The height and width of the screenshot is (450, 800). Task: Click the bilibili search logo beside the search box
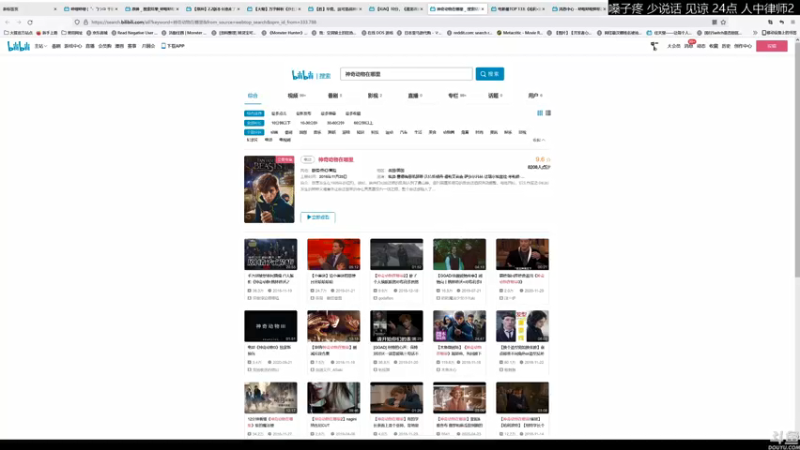pos(311,75)
